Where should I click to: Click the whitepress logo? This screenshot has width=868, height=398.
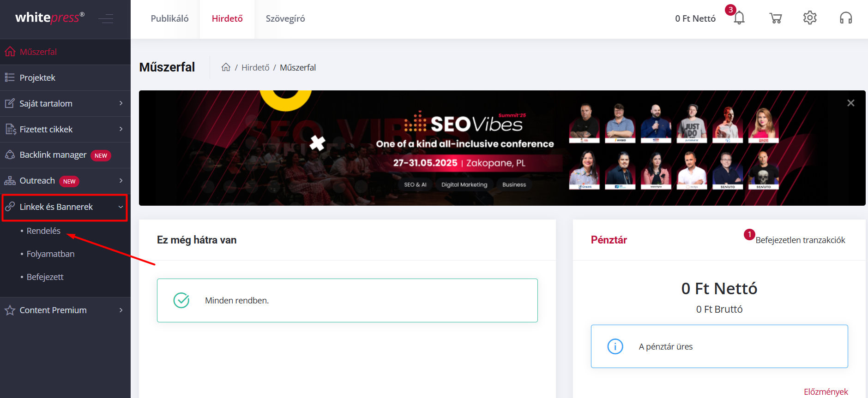(x=50, y=18)
